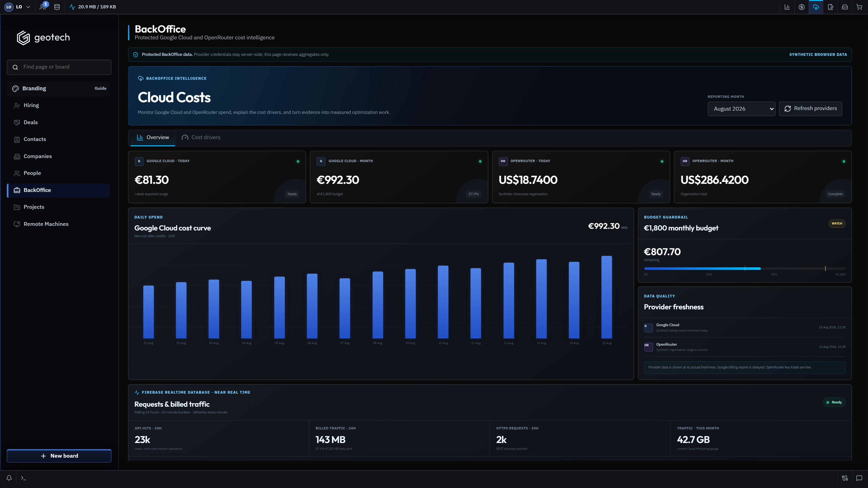Click the Ready status pill in Firebase section
The image size is (868, 488).
tap(834, 402)
